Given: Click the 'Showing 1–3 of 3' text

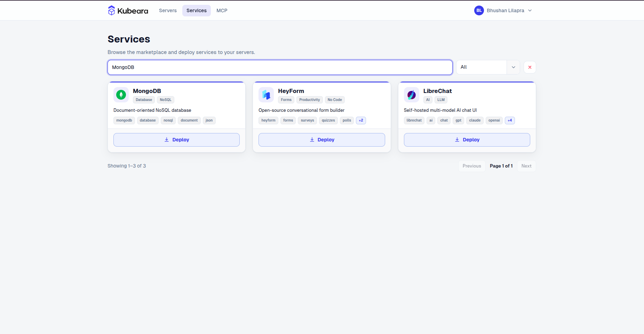Looking at the screenshot, I should (x=127, y=166).
